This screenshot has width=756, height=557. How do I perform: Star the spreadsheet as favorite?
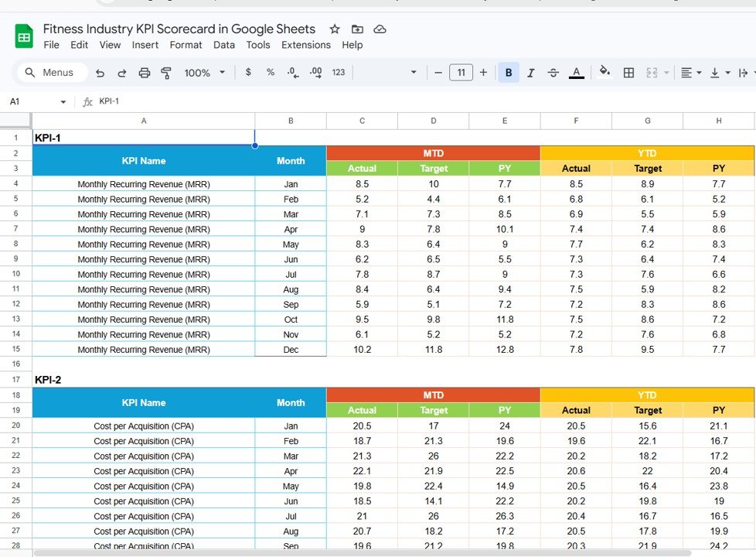pos(334,29)
